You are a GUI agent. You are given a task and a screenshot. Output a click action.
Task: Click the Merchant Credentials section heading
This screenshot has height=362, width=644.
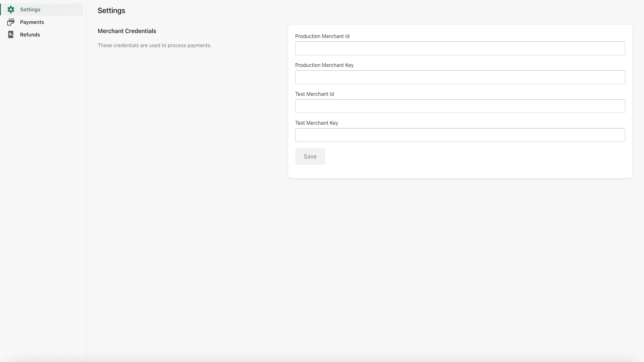coord(127,31)
